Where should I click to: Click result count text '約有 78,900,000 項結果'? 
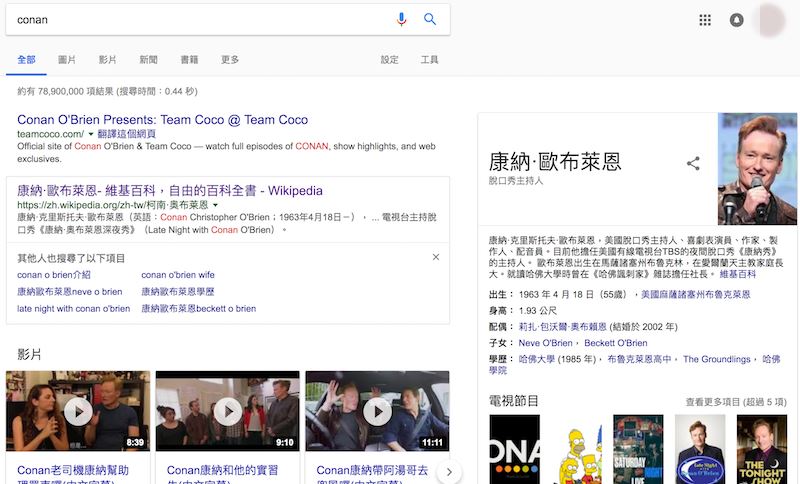pos(66,91)
